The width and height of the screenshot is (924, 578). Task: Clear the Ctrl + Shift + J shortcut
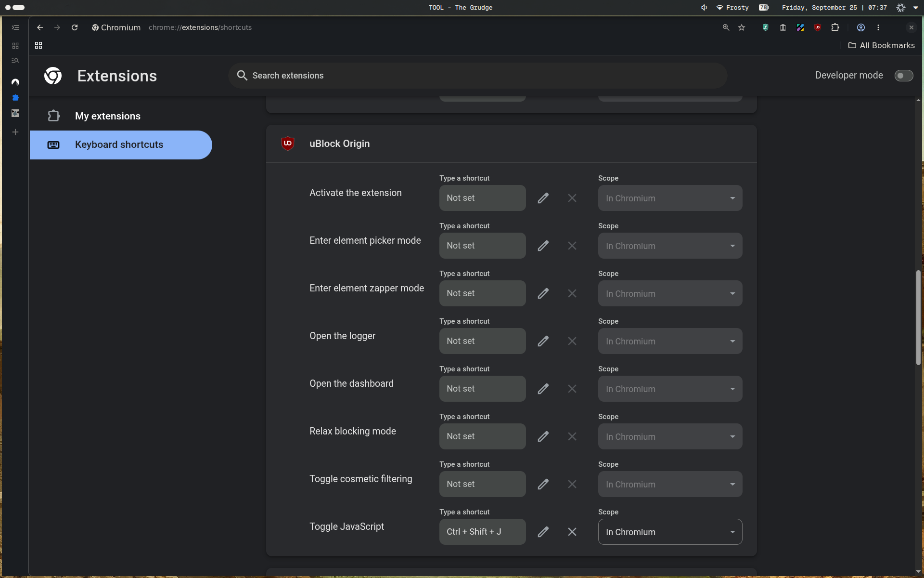coord(572,532)
